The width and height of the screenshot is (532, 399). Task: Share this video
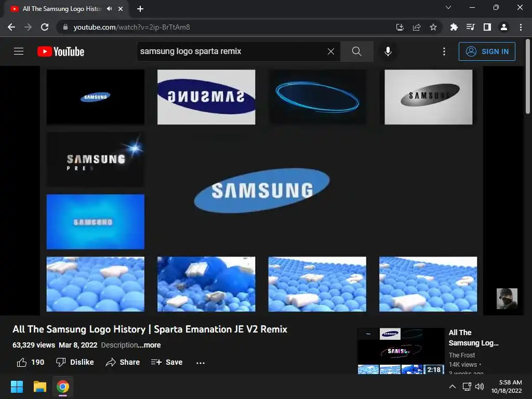pos(123,362)
